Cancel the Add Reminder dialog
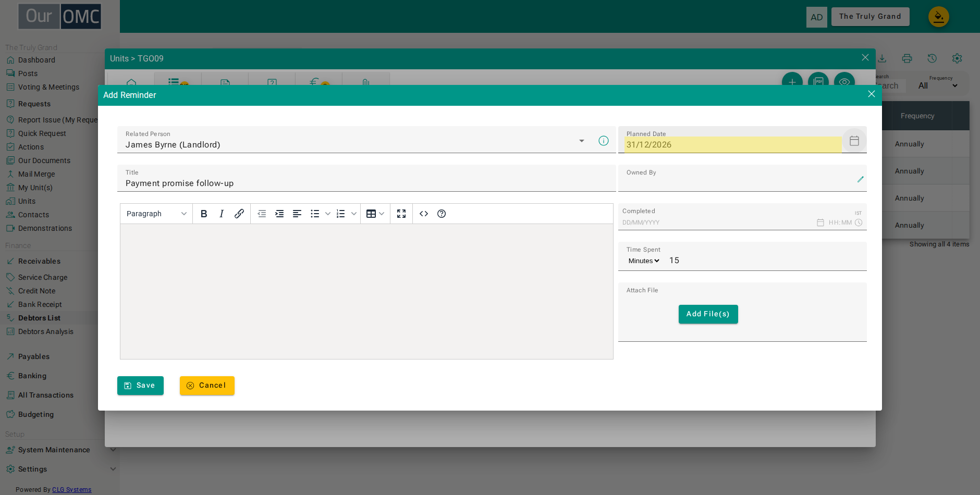The image size is (980, 495). (207, 386)
